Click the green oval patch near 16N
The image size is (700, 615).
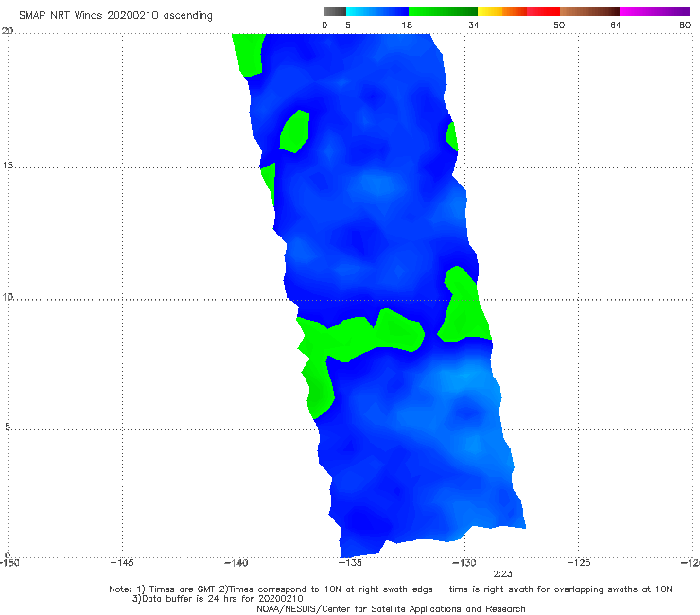coord(294,132)
